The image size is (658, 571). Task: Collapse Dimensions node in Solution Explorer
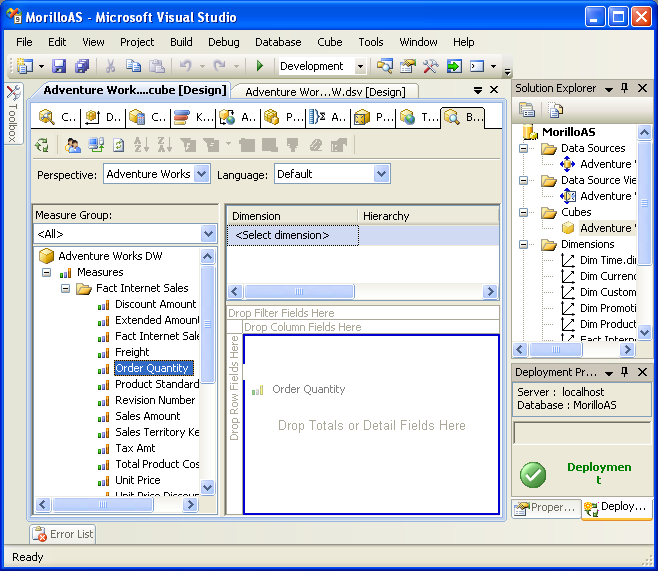[523, 244]
